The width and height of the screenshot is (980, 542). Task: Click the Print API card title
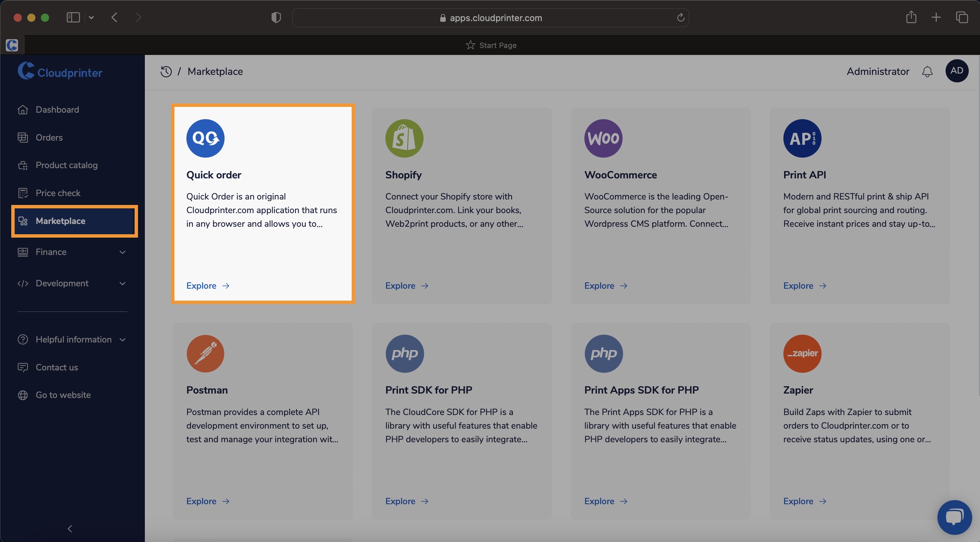point(805,175)
